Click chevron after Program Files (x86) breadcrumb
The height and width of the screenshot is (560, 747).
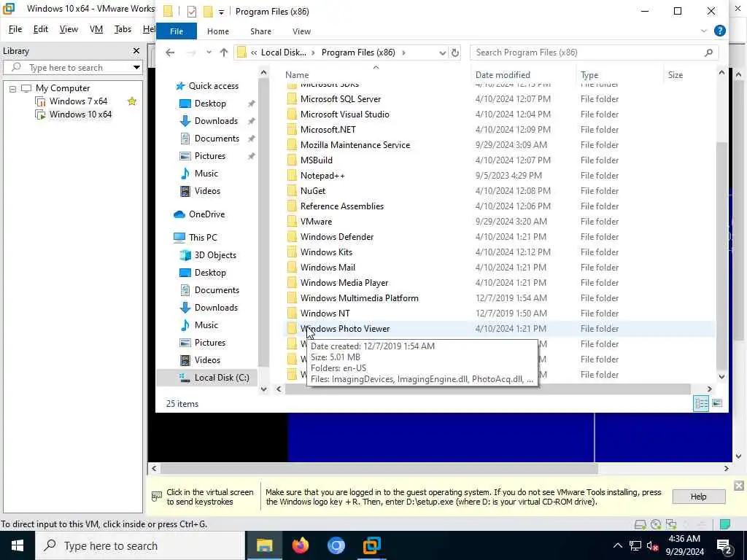(x=403, y=52)
